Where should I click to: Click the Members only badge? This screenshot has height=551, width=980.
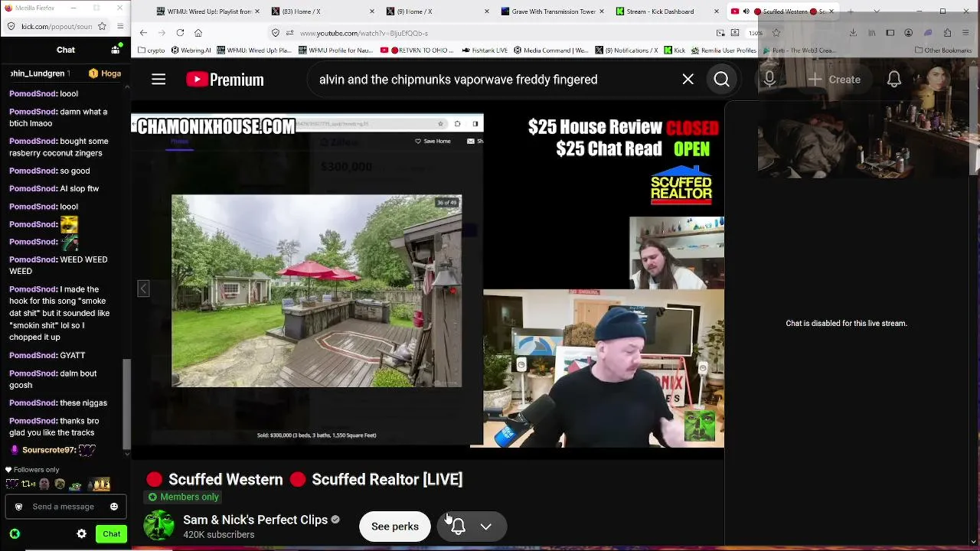pos(183,497)
